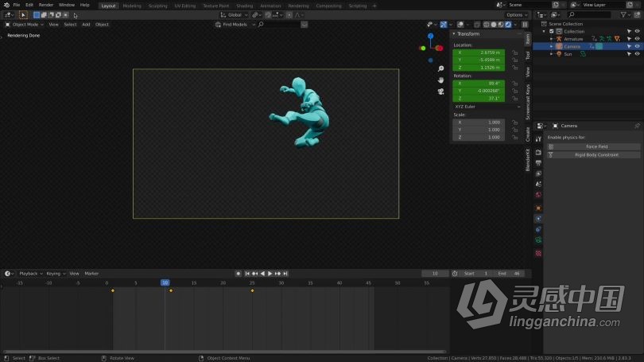Open the Tool properties tab icon
Screen dimensions: 644x362
(538, 139)
